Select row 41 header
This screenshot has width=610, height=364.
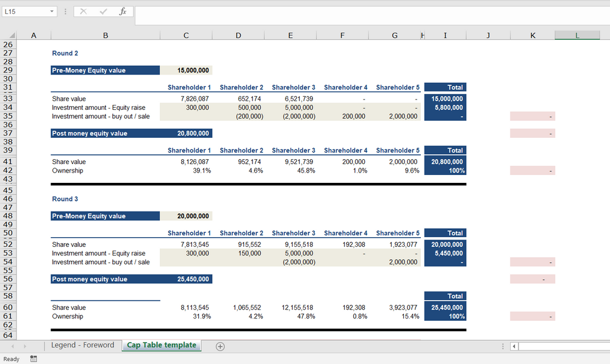(x=9, y=162)
